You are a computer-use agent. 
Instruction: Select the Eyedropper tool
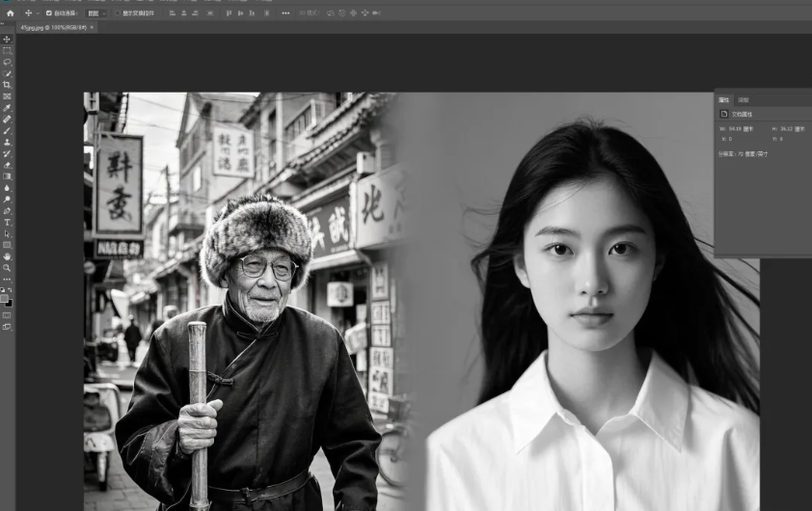(x=7, y=108)
